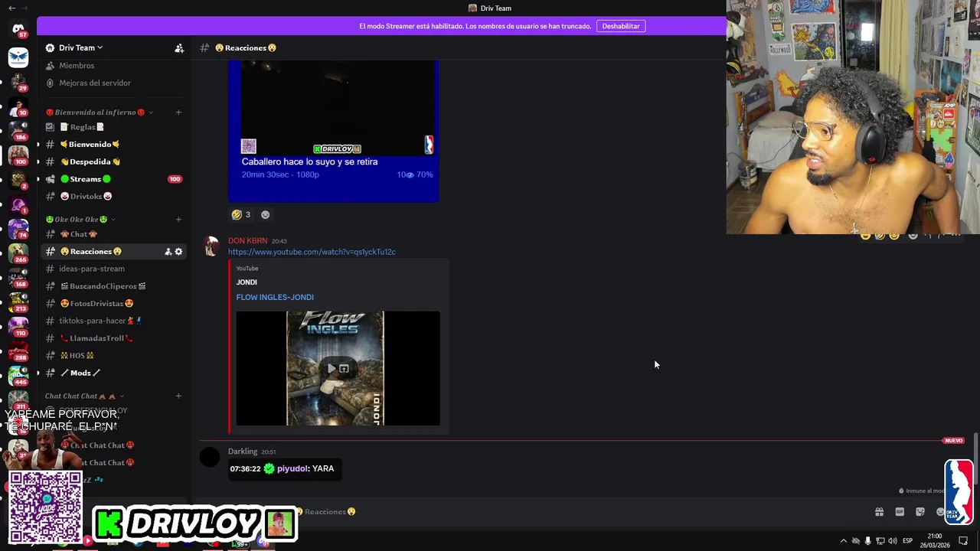Click invite people icon beside Driv Team
The image size is (980, 551).
pos(179,48)
